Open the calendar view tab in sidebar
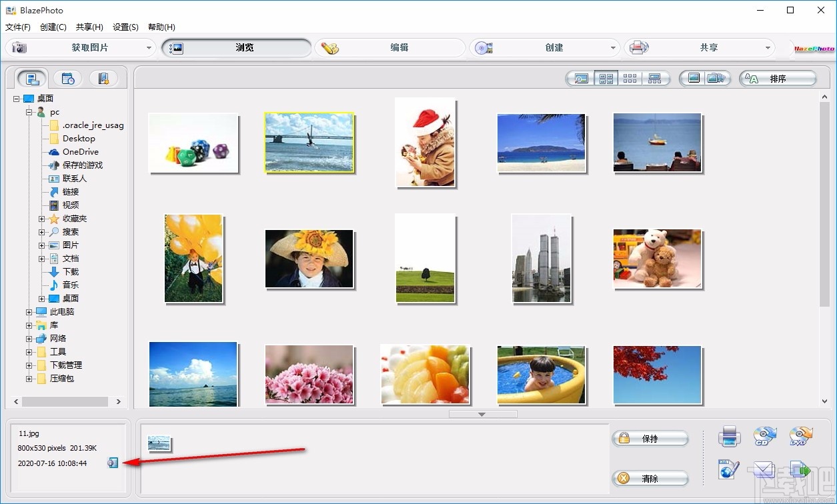The height and width of the screenshot is (504, 837). point(69,79)
